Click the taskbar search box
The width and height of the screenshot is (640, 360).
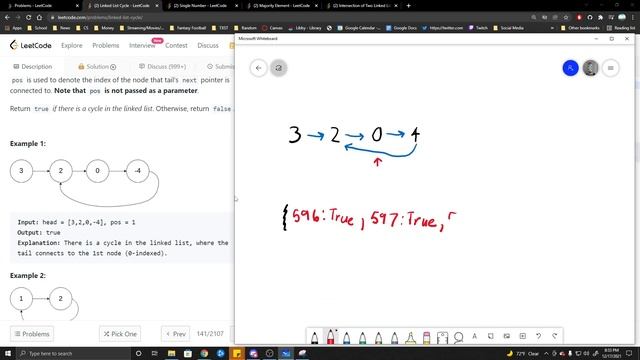[x=73, y=353]
